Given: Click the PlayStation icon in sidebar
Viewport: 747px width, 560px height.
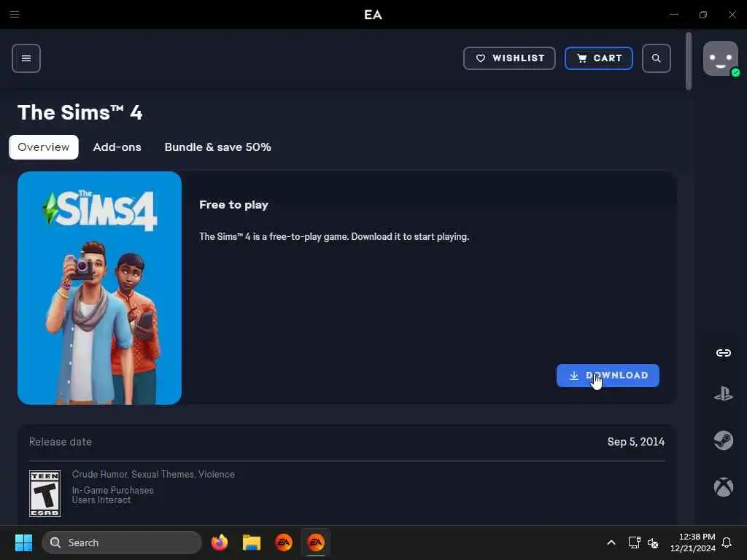Looking at the screenshot, I should pos(724,394).
